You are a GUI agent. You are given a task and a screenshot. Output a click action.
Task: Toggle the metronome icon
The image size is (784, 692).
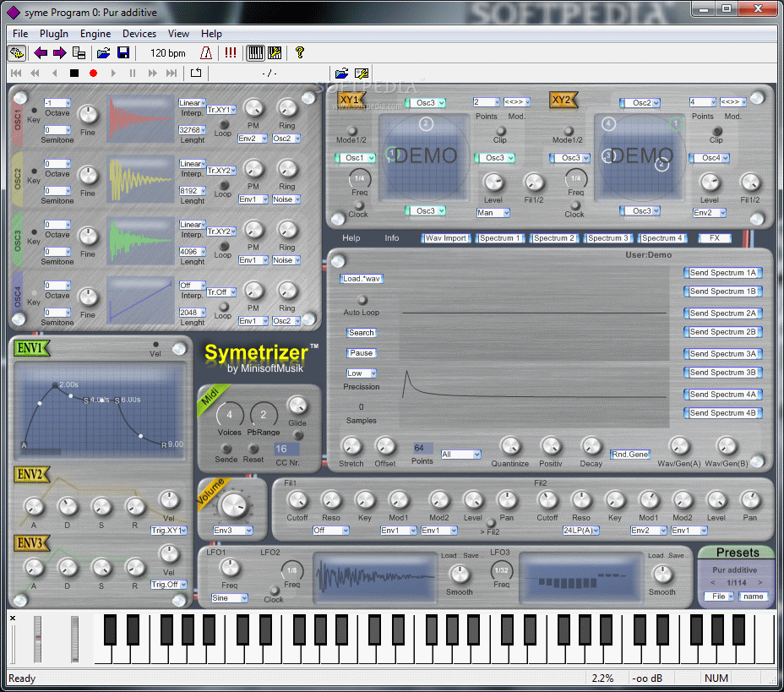pos(206,53)
